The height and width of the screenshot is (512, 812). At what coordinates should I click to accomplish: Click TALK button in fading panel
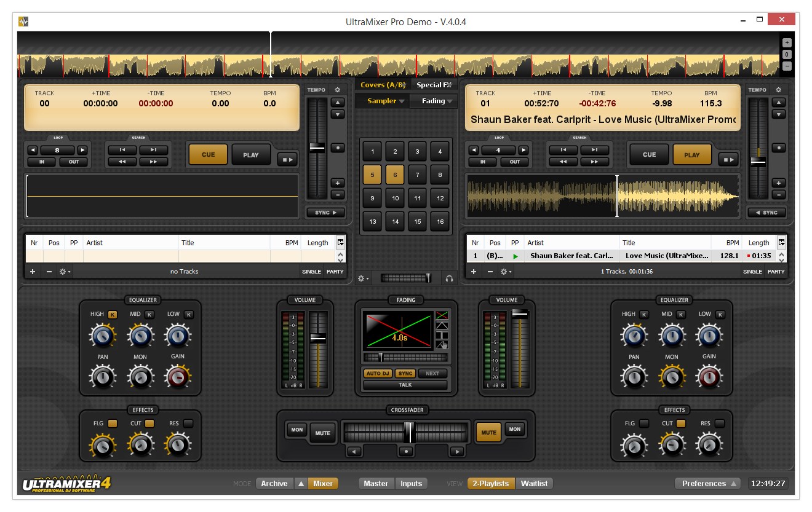tap(405, 385)
